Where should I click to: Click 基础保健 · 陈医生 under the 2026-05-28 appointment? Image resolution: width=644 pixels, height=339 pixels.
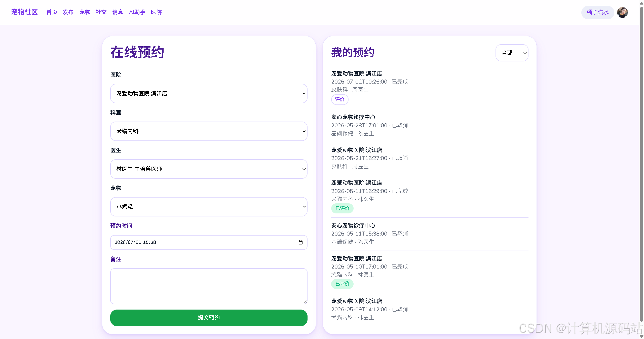click(353, 133)
